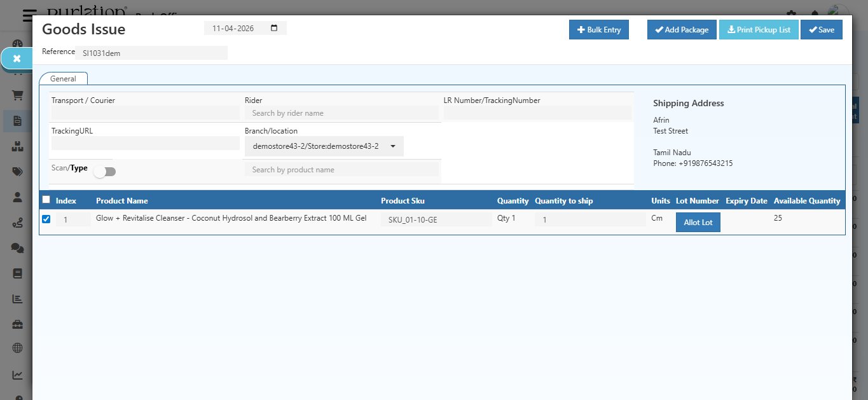The height and width of the screenshot is (400, 868).
Task: Open the contacts person icon in sidebar
Action: coord(17,197)
